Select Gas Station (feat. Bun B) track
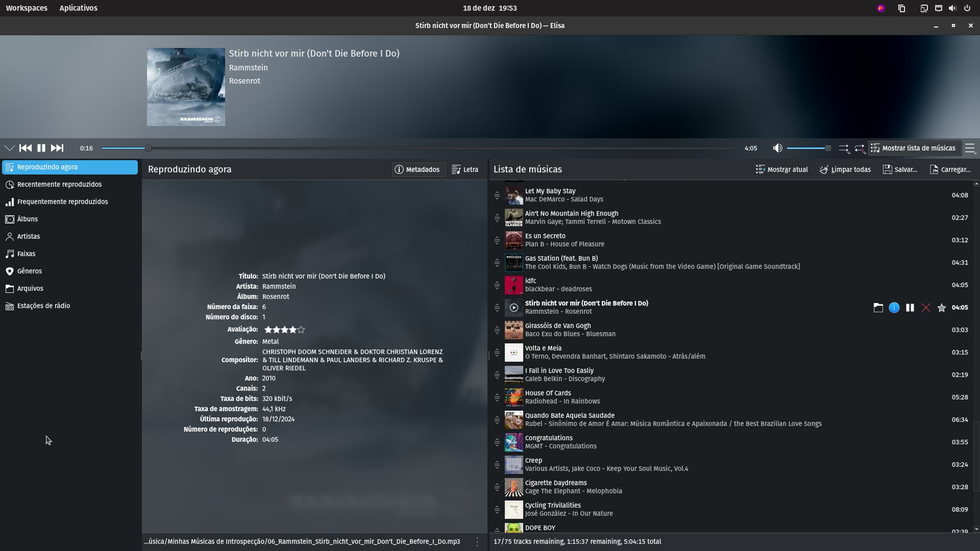Viewport: 980px width, 551px height. click(730, 262)
